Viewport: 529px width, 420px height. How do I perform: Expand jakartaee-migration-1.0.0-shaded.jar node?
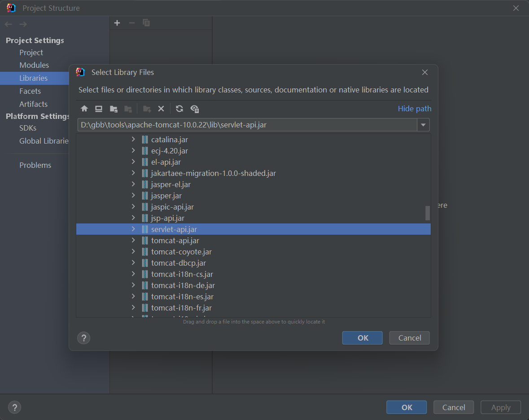133,173
